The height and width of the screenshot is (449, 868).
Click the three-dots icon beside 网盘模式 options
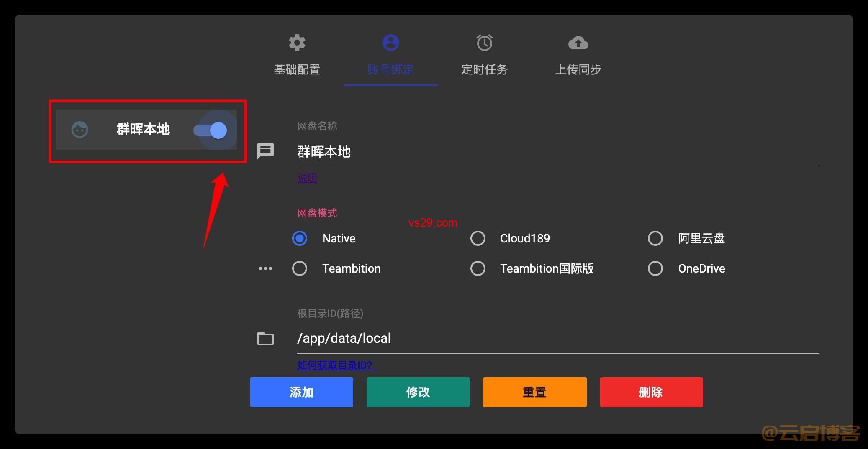pyautogui.click(x=265, y=268)
